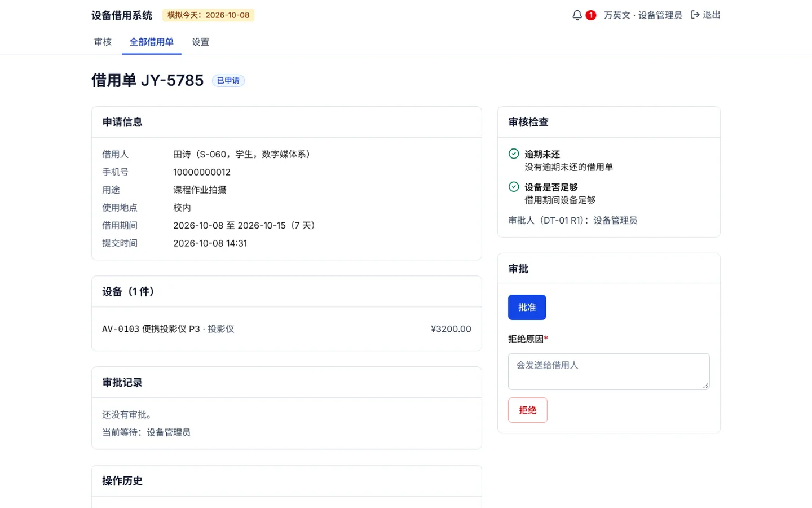Click the 已申请 status badge

pos(228,81)
